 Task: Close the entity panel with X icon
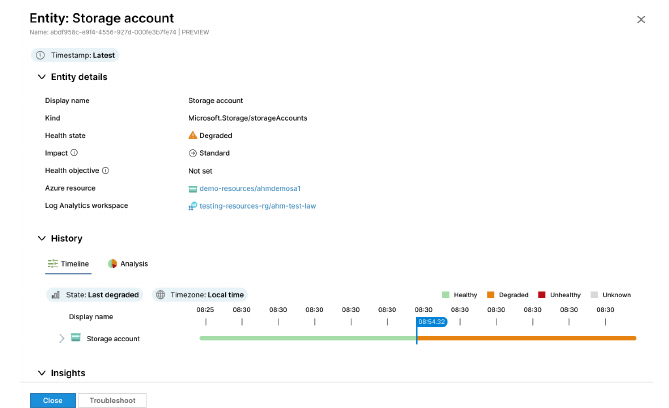tap(641, 20)
